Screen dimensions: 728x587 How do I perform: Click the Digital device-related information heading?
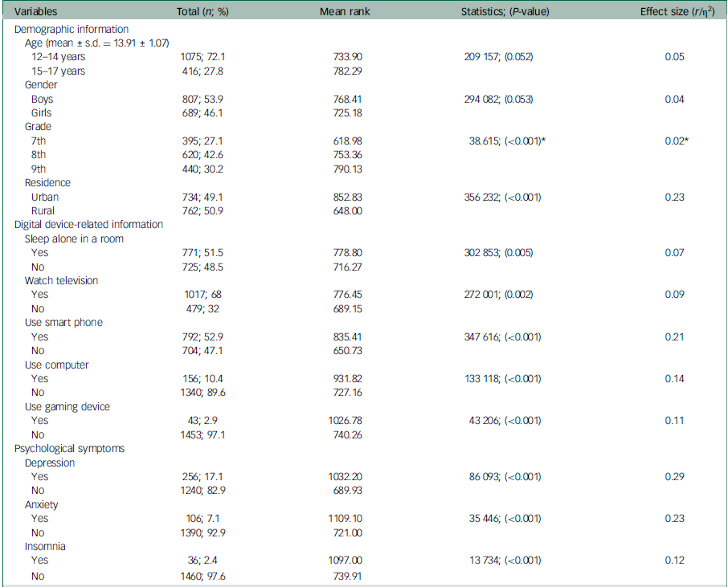[x=88, y=225]
